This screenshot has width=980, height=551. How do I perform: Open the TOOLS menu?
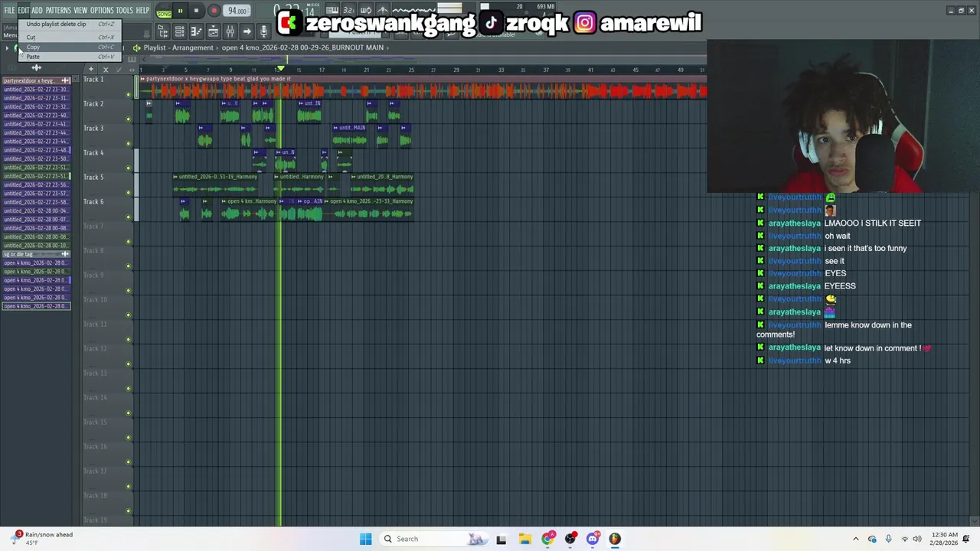(x=125, y=11)
